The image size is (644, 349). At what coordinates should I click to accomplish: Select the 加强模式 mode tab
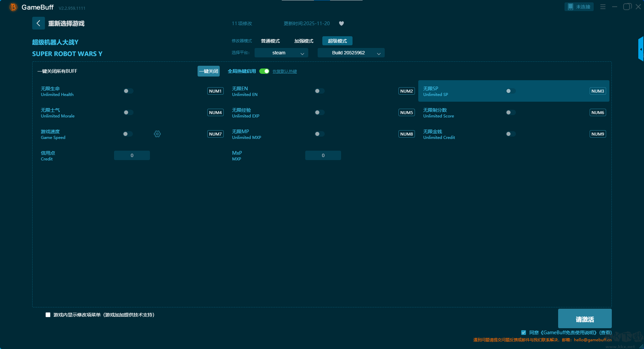click(304, 41)
